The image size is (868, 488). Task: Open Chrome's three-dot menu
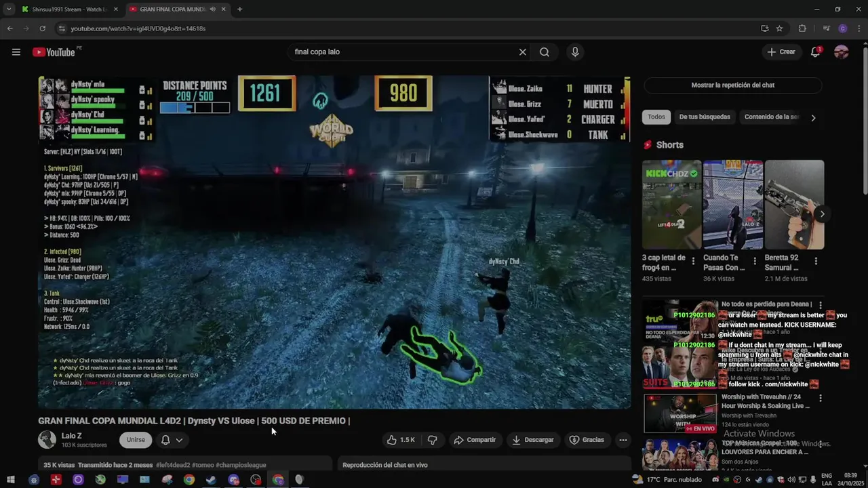[x=859, y=28]
